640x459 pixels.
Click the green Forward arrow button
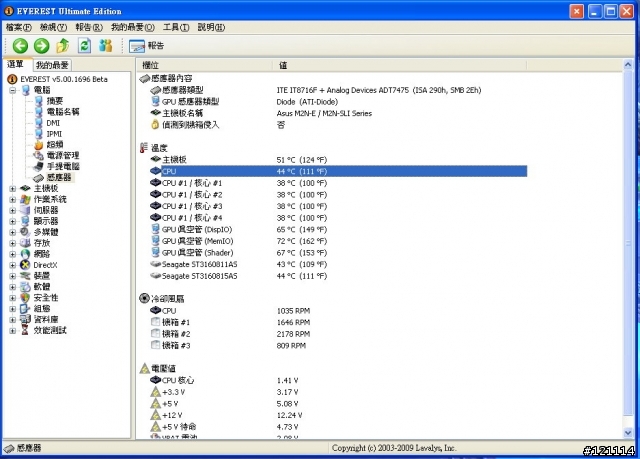click(x=41, y=46)
